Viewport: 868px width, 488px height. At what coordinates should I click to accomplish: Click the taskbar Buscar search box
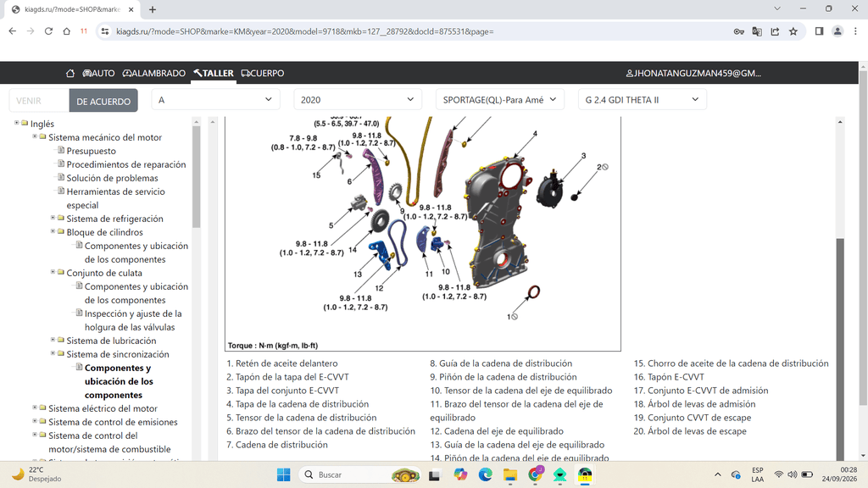(359, 474)
